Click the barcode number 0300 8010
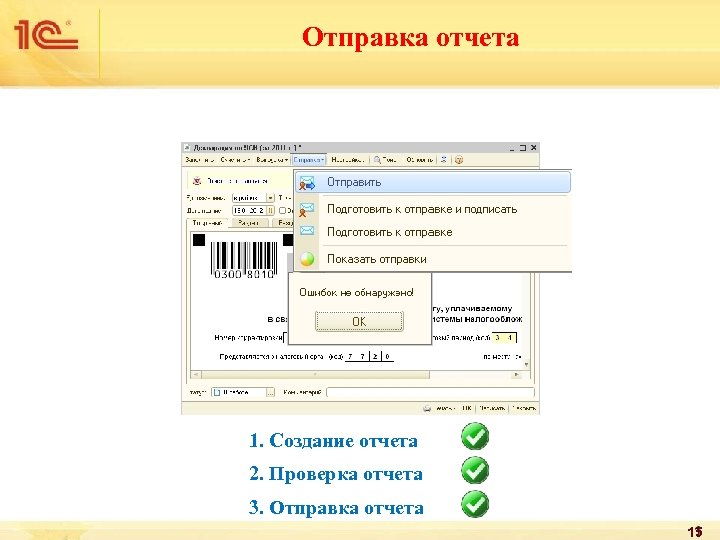The height and width of the screenshot is (540, 720). (x=244, y=274)
